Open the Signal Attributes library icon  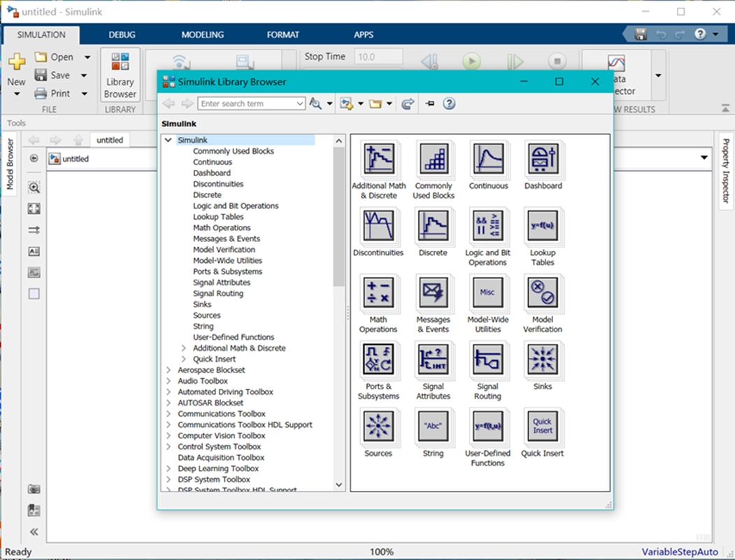[x=434, y=360]
